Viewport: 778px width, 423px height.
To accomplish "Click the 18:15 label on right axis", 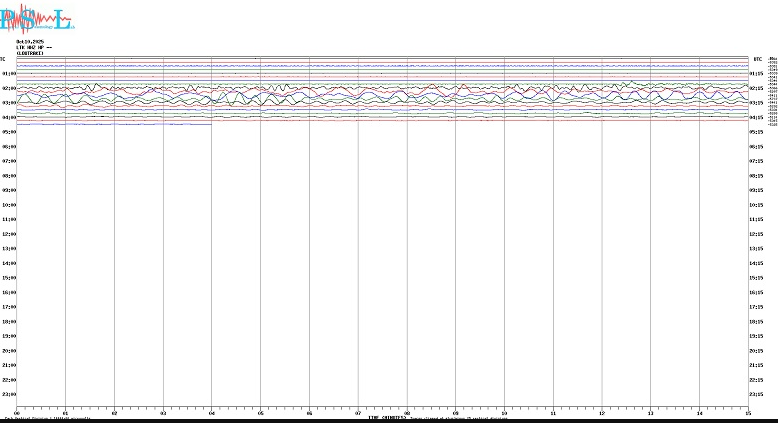I will tap(757, 322).
